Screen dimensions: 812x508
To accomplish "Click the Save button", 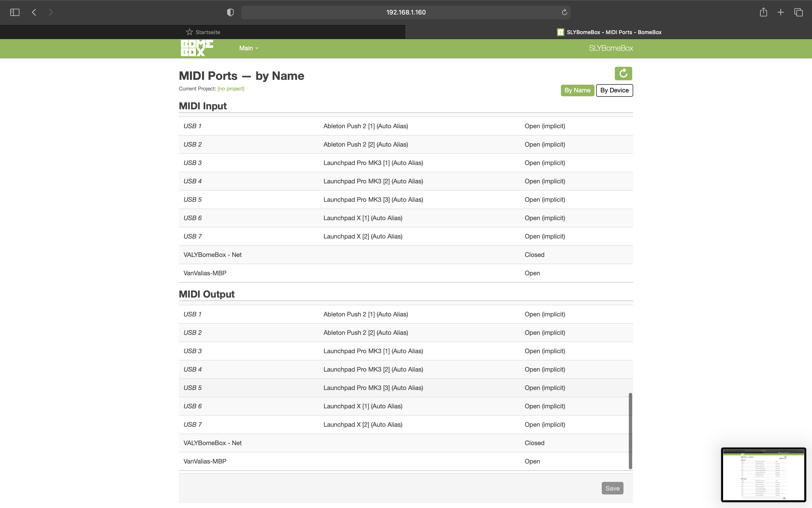I will [x=612, y=488].
